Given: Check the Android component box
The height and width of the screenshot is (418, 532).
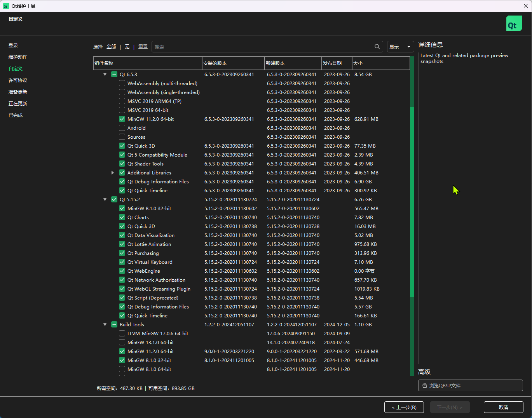Looking at the screenshot, I should pos(122,128).
